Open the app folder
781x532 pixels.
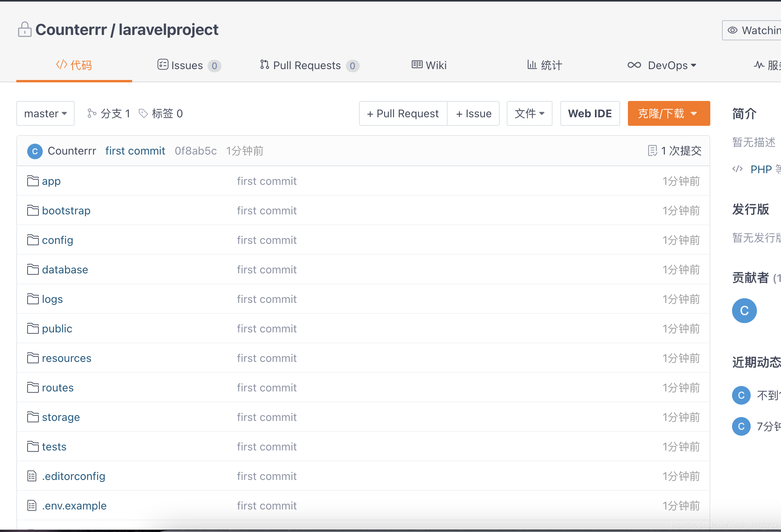tap(51, 181)
